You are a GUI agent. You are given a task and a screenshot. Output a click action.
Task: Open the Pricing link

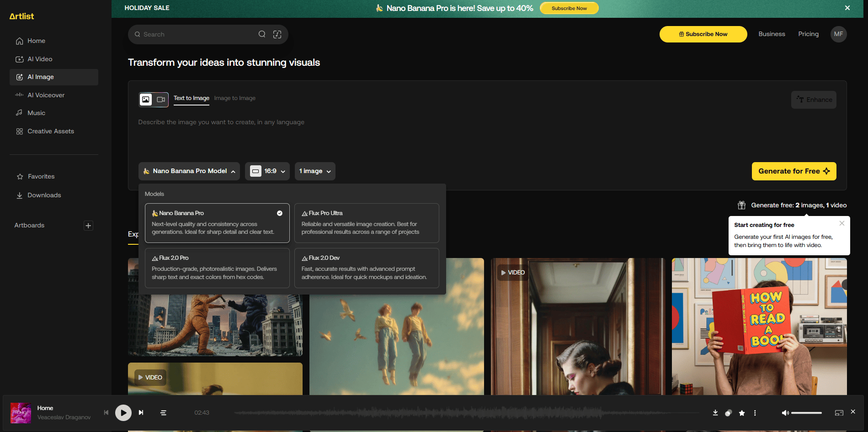[x=808, y=34]
